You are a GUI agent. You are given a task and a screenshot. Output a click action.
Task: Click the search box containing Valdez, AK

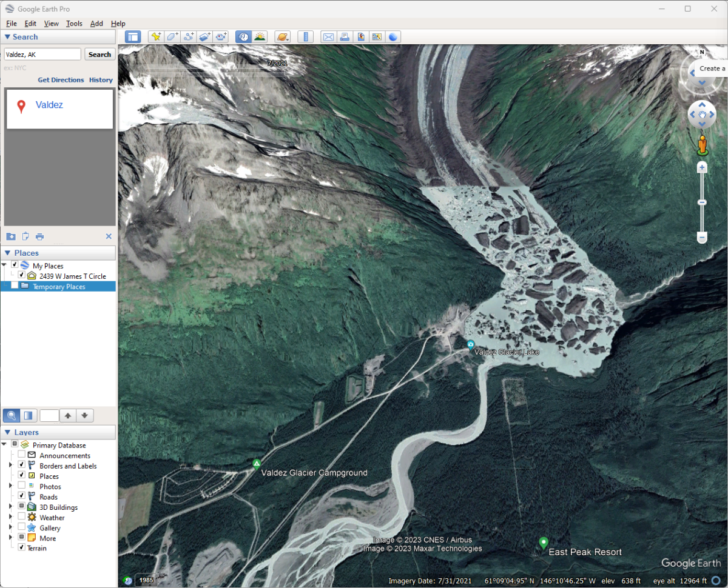pyautogui.click(x=42, y=55)
